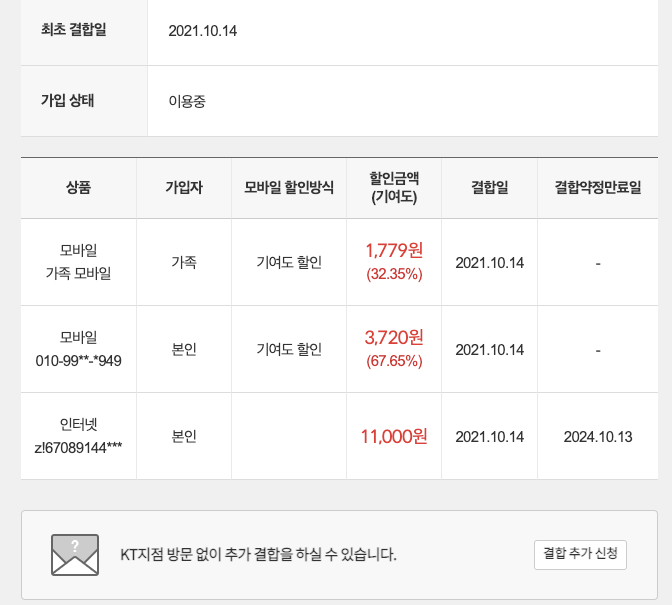Click the 결합약정만료일 column header
Screen dimensions: 672x605
tap(597, 188)
